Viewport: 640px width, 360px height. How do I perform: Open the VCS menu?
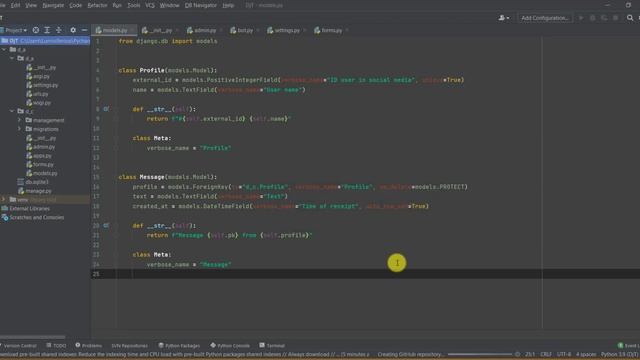pos(150,5)
